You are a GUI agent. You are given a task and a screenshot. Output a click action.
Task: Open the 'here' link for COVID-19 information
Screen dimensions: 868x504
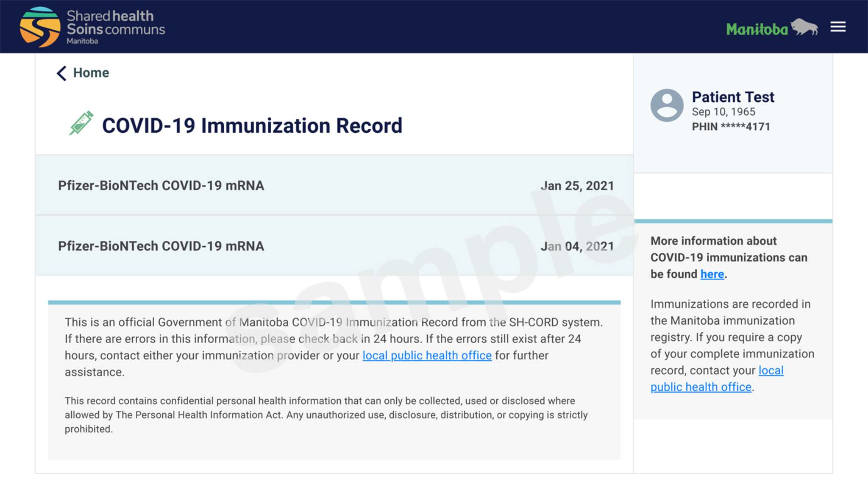712,274
